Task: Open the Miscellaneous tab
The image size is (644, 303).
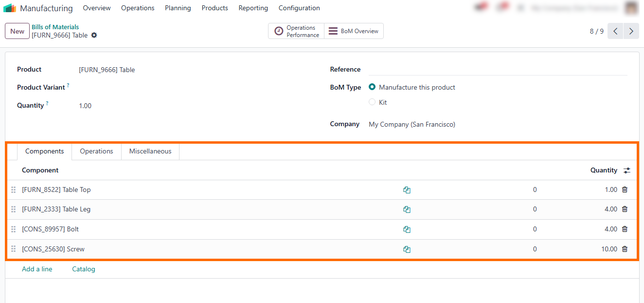Action: [150, 151]
